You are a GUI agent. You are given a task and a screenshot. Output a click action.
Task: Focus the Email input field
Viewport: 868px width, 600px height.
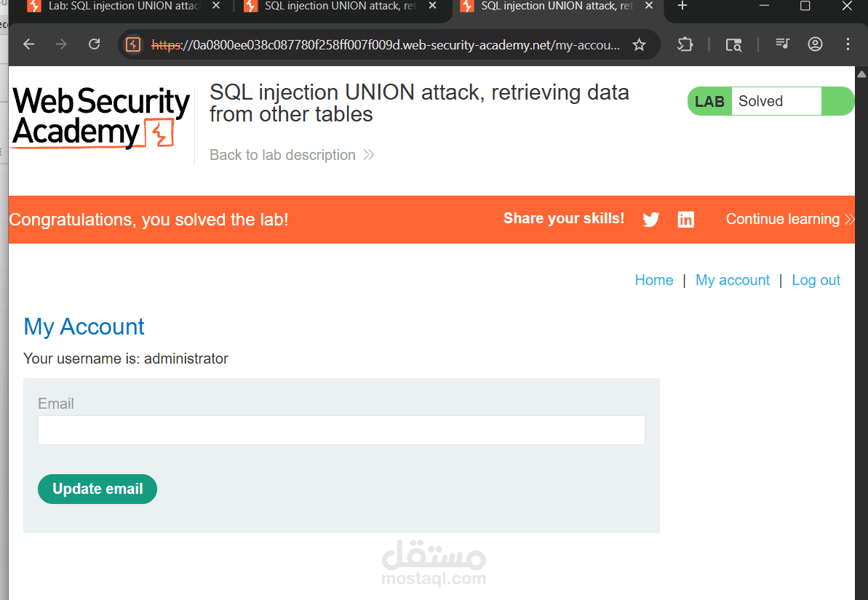pos(341,430)
